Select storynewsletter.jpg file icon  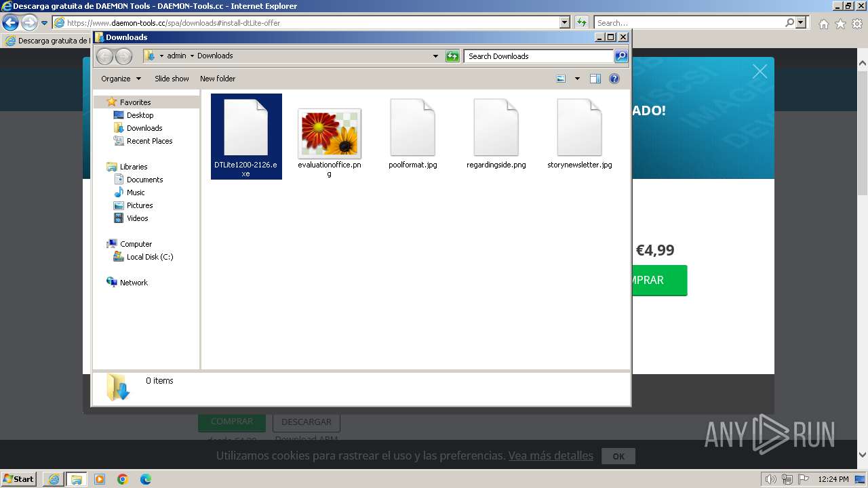(579, 127)
